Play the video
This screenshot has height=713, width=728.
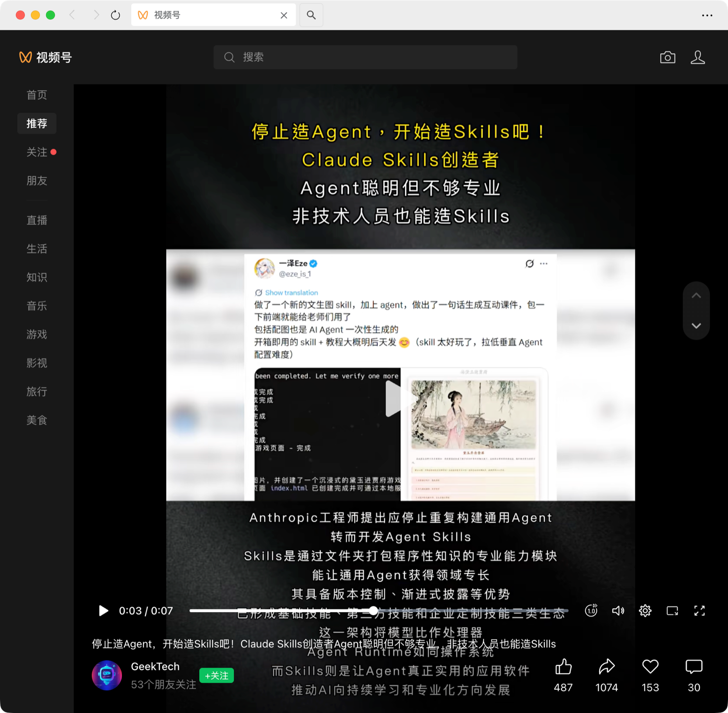tap(103, 611)
